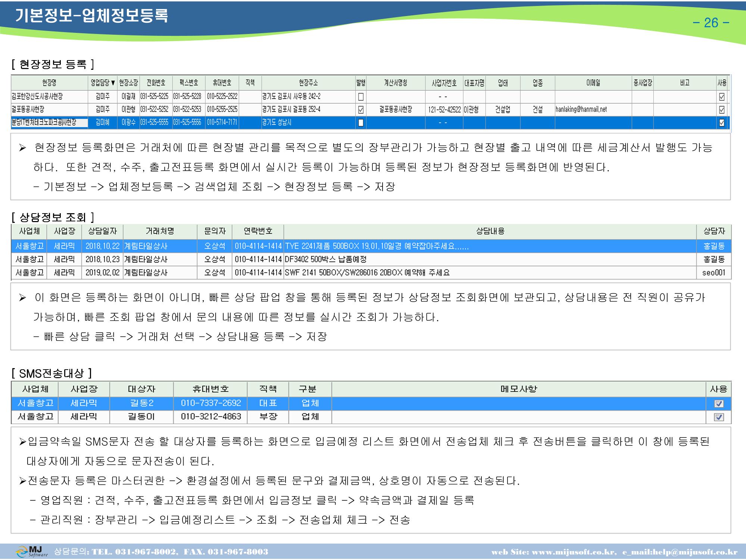The image size is (746, 560).
Task: Click the 사업자번호 column header
Action: pyautogui.click(x=444, y=83)
